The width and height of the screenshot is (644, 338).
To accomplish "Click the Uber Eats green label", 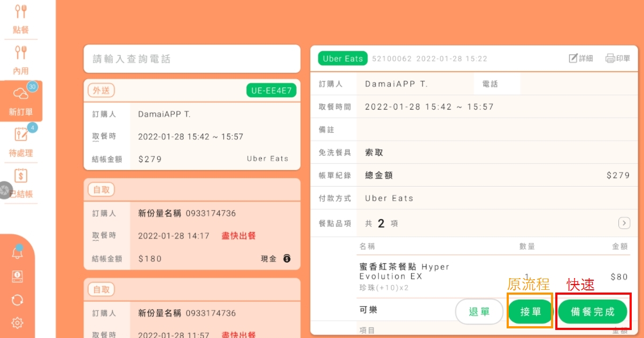I will (x=343, y=59).
